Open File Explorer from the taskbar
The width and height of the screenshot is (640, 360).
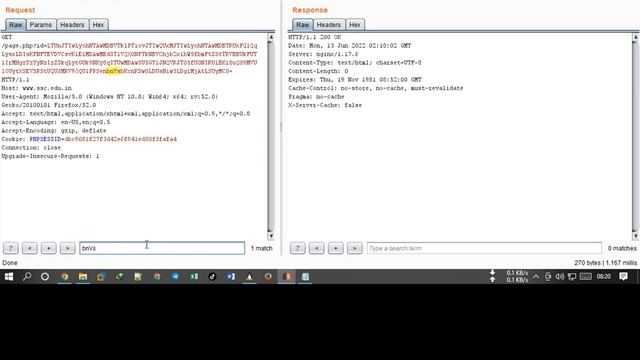(x=83, y=277)
